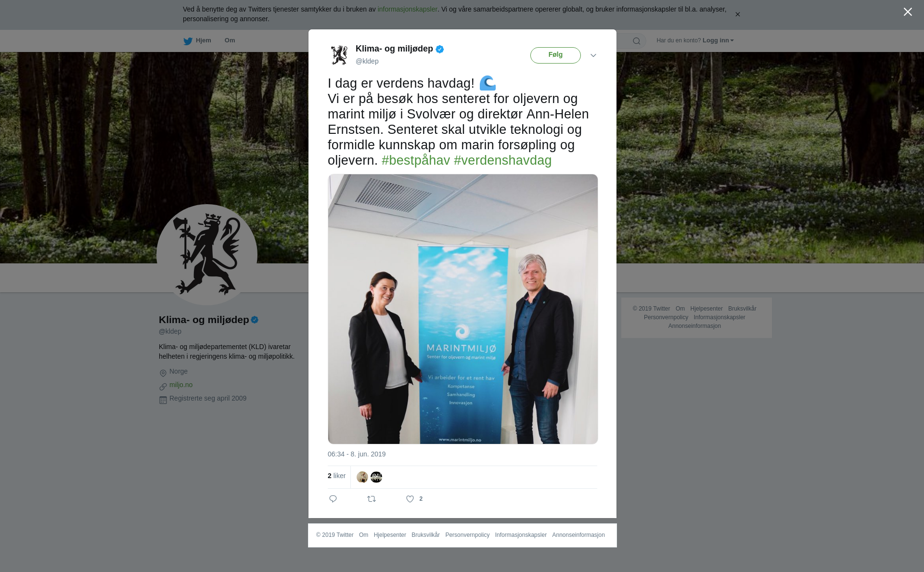Close the tweet overlay with the top-right X
924x572 pixels.
908,12
